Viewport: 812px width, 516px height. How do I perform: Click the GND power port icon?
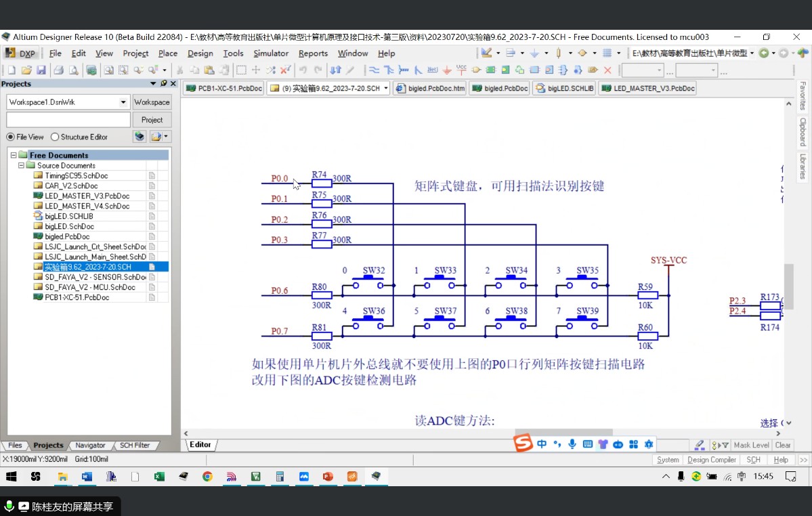point(447,70)
